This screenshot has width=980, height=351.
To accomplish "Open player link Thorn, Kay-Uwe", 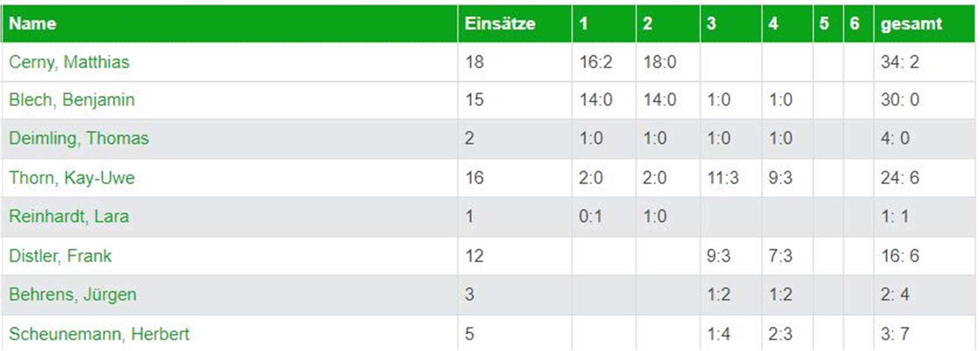I will click(72, 178).
